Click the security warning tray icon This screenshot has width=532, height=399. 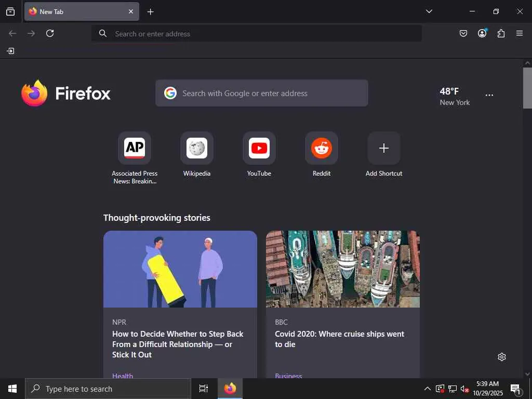[440, 389]
